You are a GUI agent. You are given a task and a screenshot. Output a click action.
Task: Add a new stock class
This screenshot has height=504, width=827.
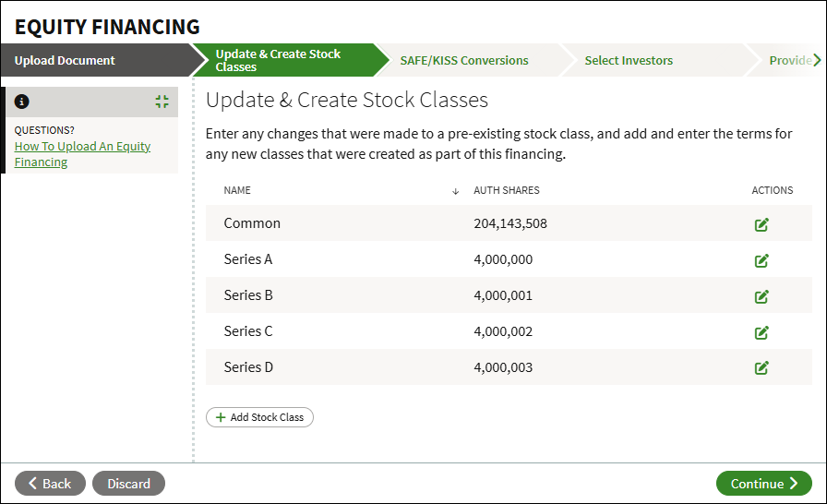[x=259, y=417]
